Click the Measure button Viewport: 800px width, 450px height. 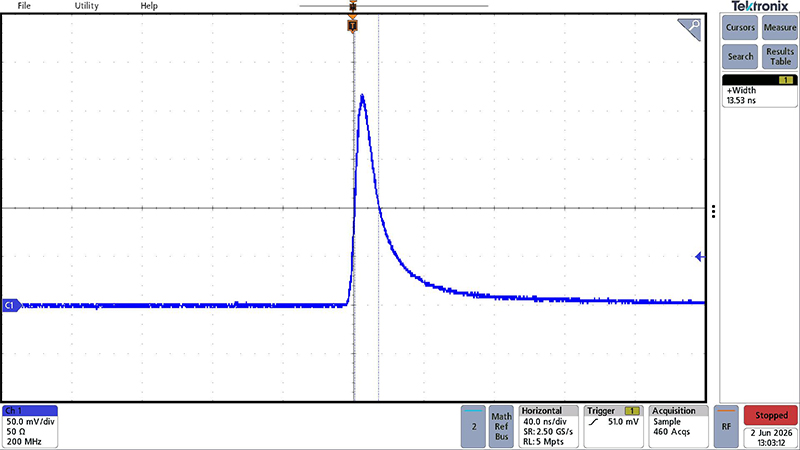pyautogui.click(x=780, y=28)
